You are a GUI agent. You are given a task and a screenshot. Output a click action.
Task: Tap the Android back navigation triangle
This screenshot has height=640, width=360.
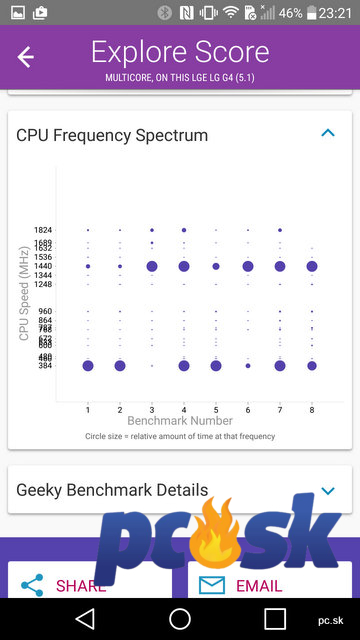click(x=85, y=619)
